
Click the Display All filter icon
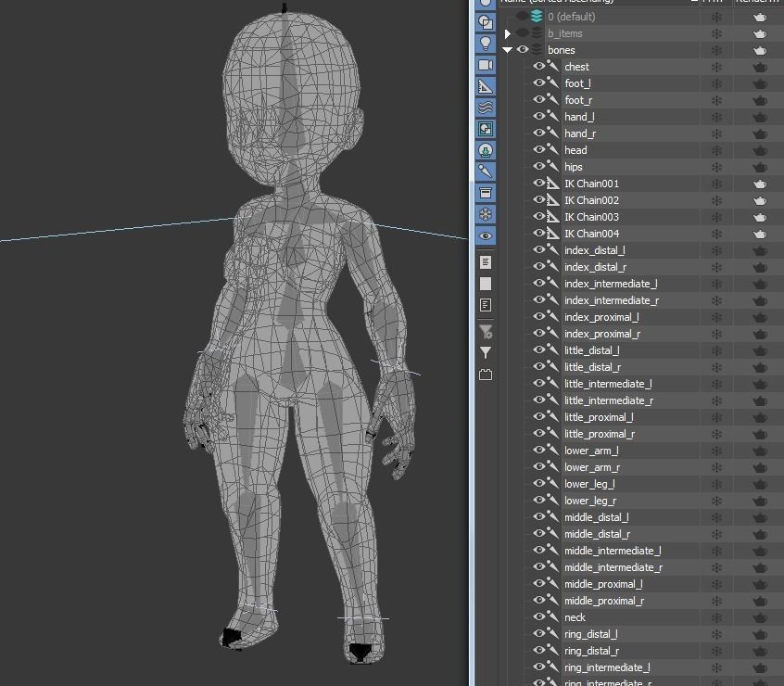coord(486,262)
